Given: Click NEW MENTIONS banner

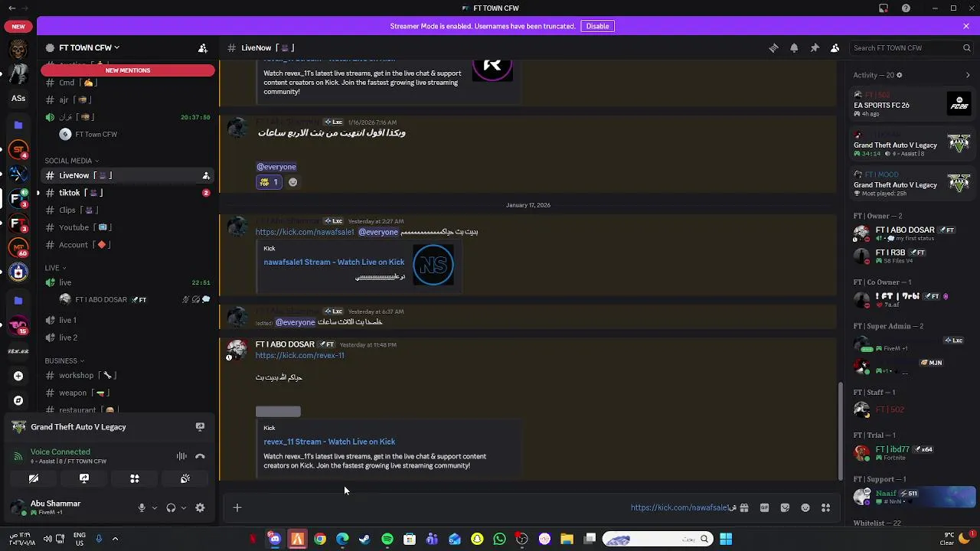Looking at the screenshot, I should click(x=128, y=70).
